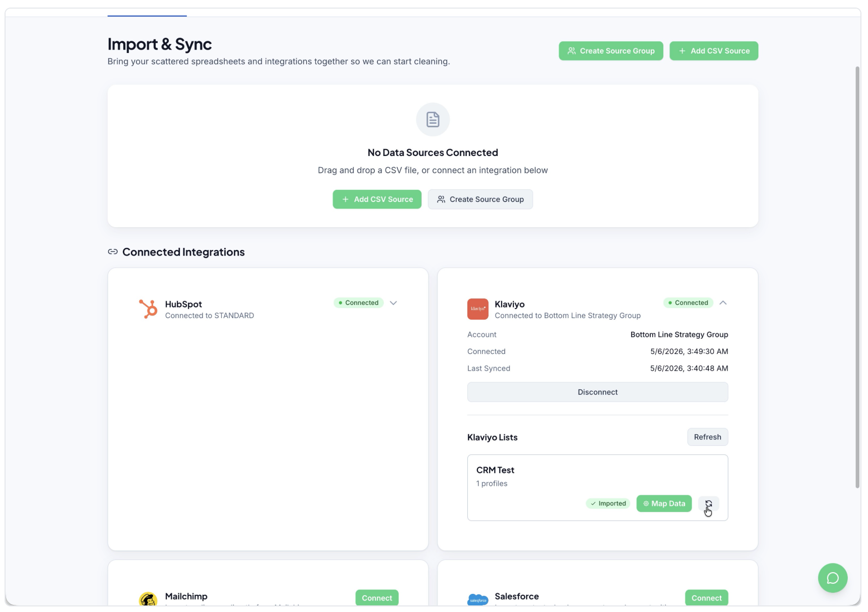
Task: Click the top-right Add CSV Source button
Action: [714, 51]
